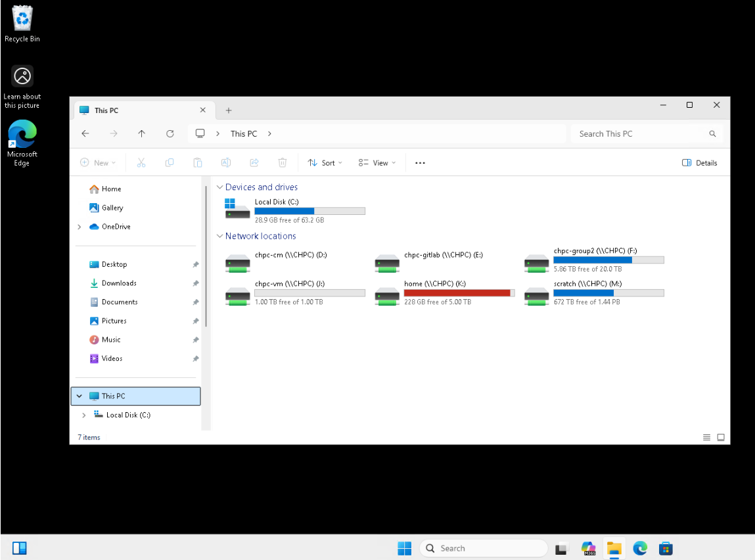Open a new tab with the plus button
Viewport: 755px width, 560px height.
(x=228, y=110)
